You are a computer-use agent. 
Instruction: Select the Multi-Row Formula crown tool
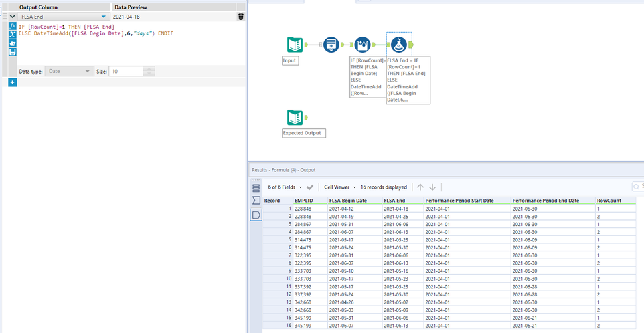(x=362, y=45)
